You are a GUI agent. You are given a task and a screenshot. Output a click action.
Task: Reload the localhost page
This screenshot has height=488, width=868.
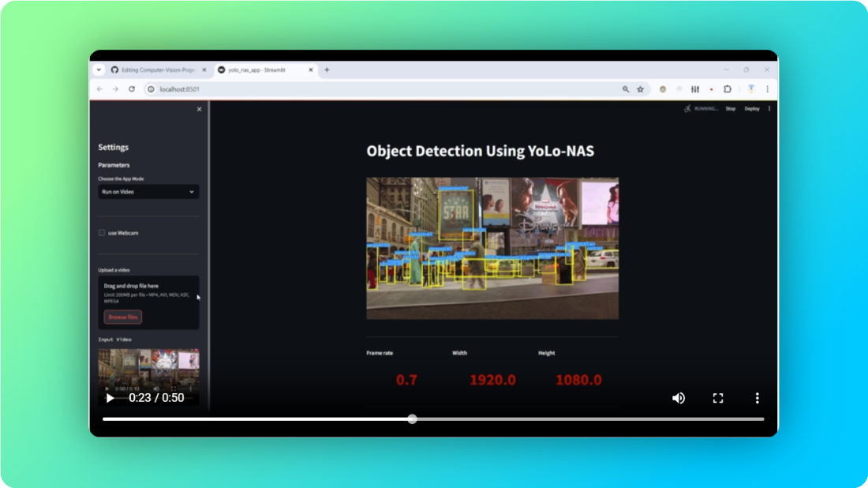click(x=132, y=89)
